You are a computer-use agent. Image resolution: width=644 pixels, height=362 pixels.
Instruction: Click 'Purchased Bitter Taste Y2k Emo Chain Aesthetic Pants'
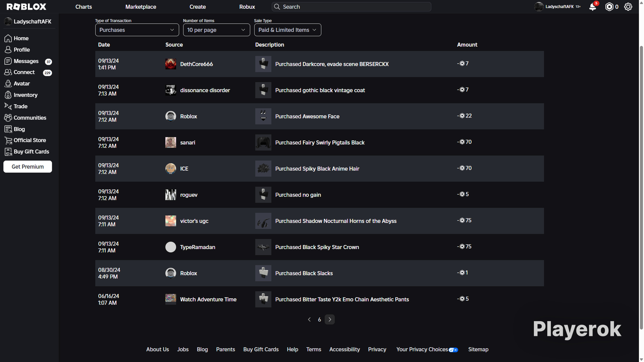[342, 299]
